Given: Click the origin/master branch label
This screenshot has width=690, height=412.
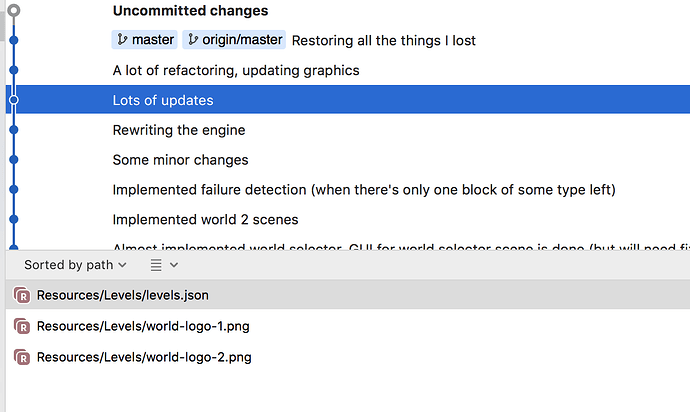Looking at the screenshot, I should click(243, 40).
